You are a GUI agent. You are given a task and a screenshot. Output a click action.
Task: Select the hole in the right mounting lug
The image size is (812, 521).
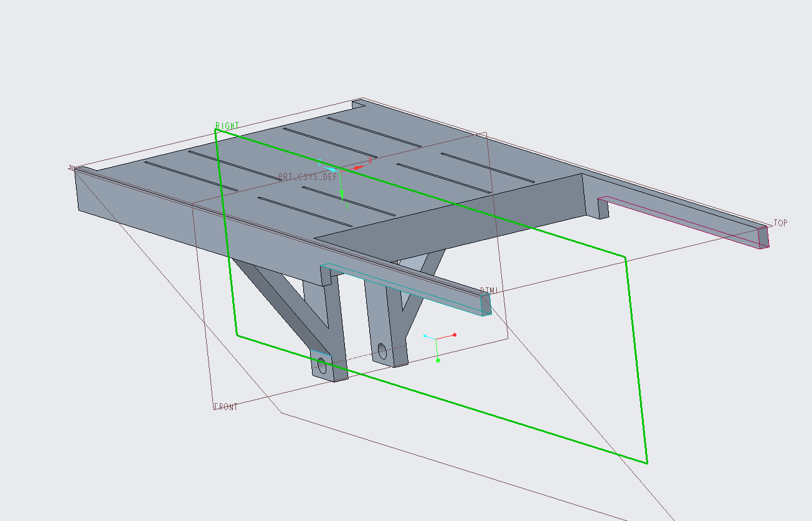click(x=382, y=353)
